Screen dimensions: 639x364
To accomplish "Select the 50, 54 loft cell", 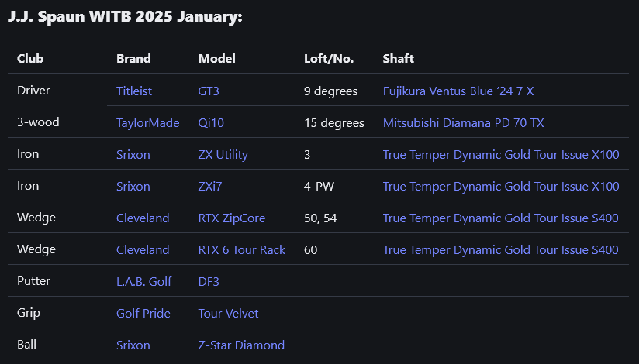I will 320,218.
